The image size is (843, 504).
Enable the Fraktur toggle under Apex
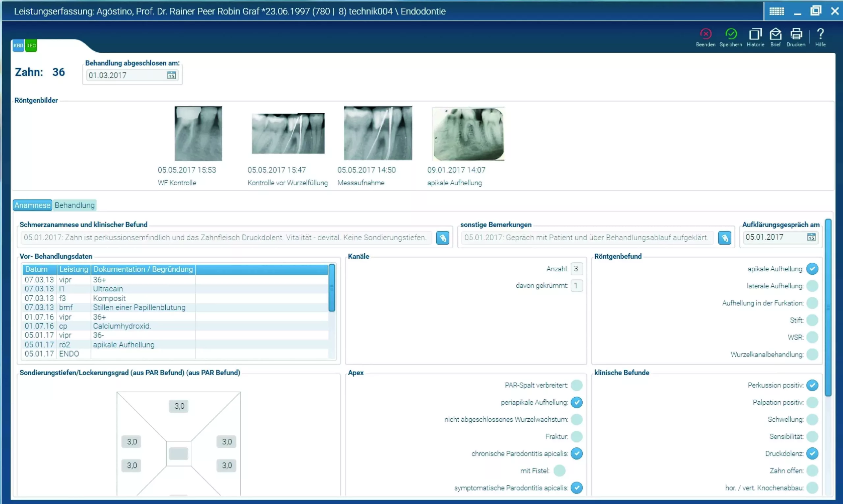coord(576,437)
